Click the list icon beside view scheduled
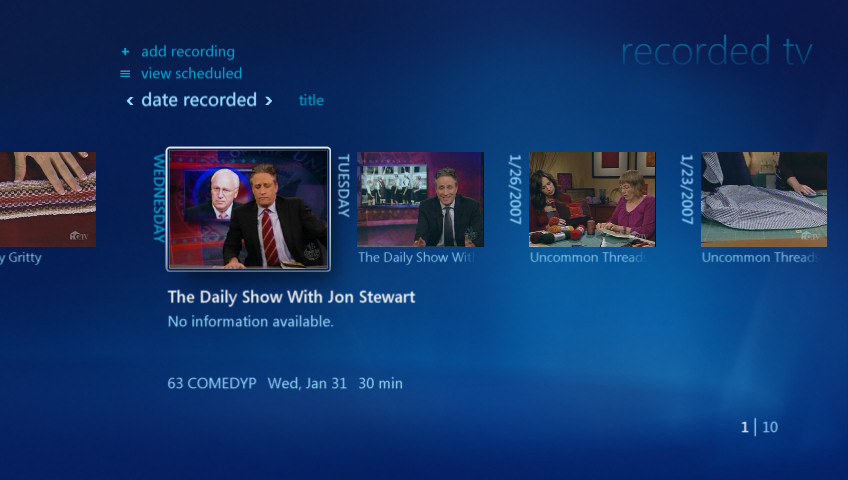Viewport: 848px width, 480px height. click(125, 74)
